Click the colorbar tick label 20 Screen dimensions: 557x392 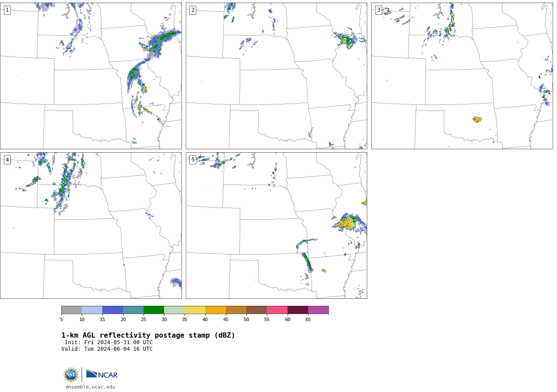coord(123,320)
